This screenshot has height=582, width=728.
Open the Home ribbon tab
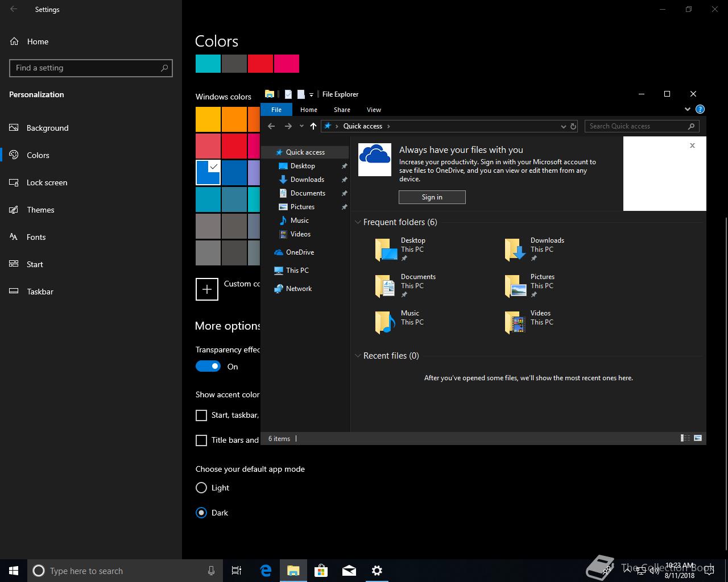(309, 110)
